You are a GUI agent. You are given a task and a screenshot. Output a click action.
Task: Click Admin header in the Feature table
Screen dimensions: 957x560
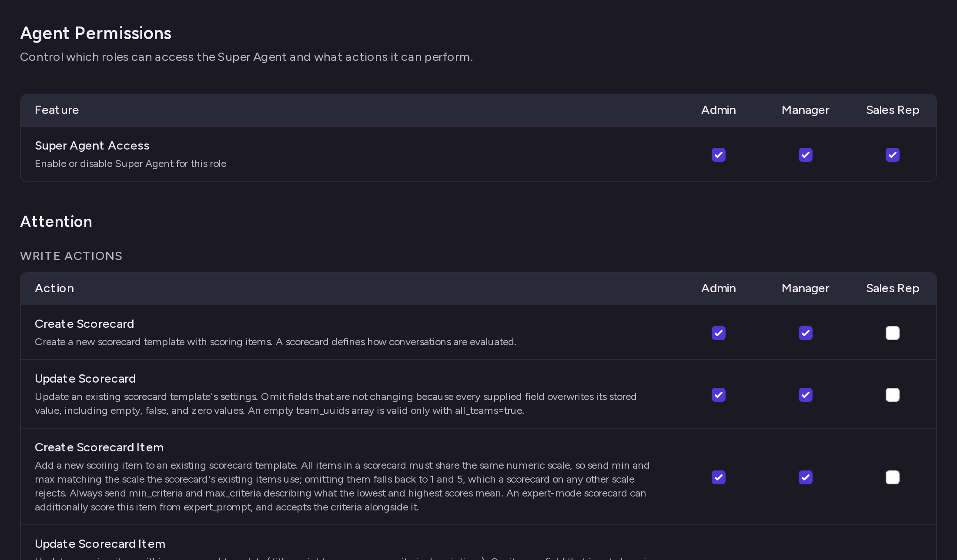(719, 110)
